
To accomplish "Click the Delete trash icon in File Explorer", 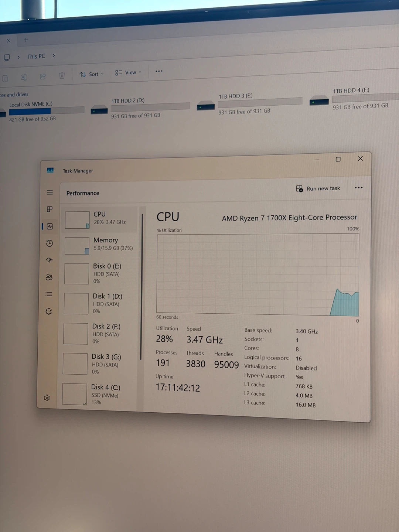I will pyautogui.click(x=62, y=75).
